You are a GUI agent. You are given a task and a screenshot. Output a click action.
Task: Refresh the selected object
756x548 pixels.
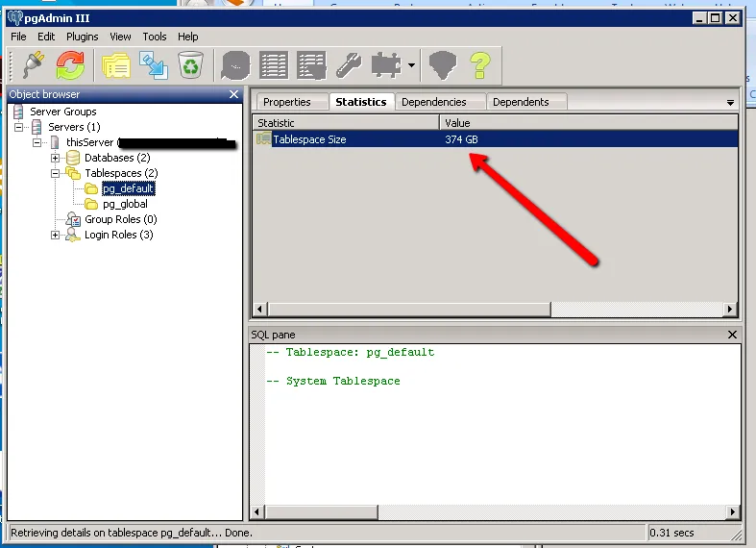pyautogui.click(x=70, y=65)
